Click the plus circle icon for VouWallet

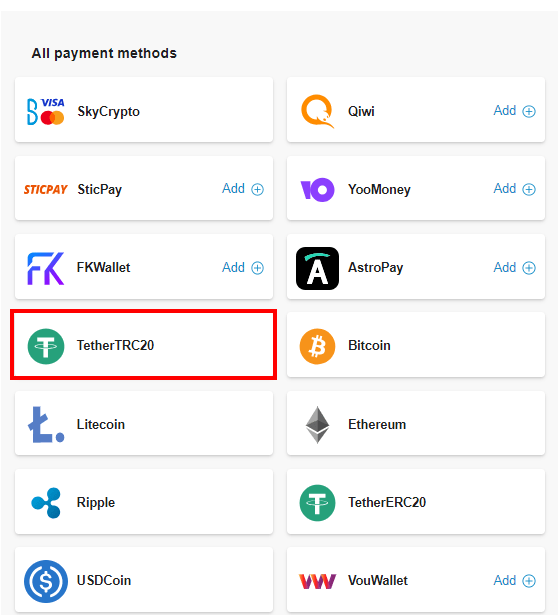[529, 581]
